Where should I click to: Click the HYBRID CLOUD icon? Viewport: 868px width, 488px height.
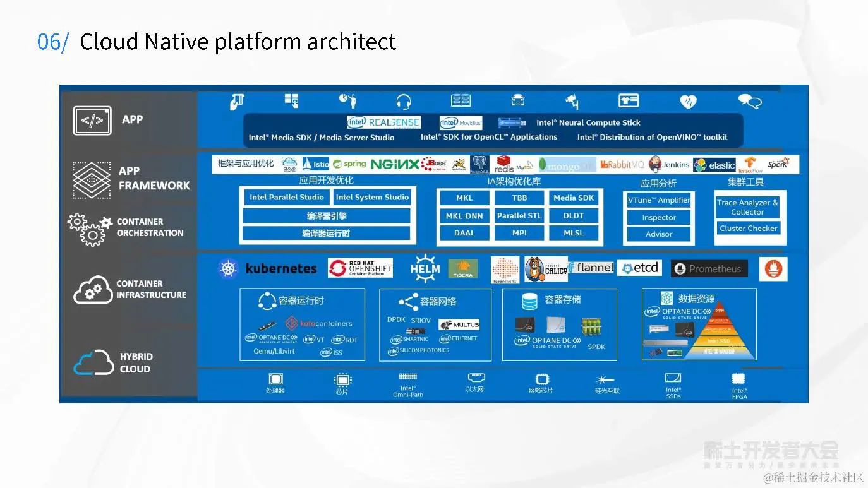pos(94,363)
